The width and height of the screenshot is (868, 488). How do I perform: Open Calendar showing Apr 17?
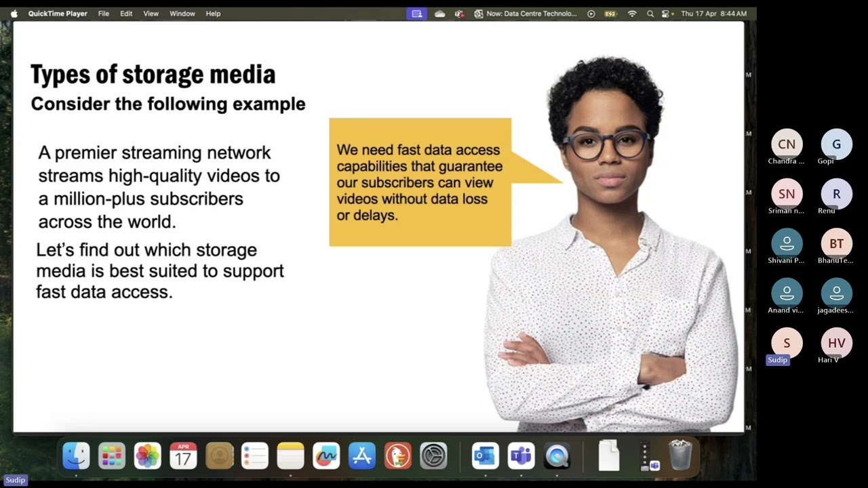[183, 455]
